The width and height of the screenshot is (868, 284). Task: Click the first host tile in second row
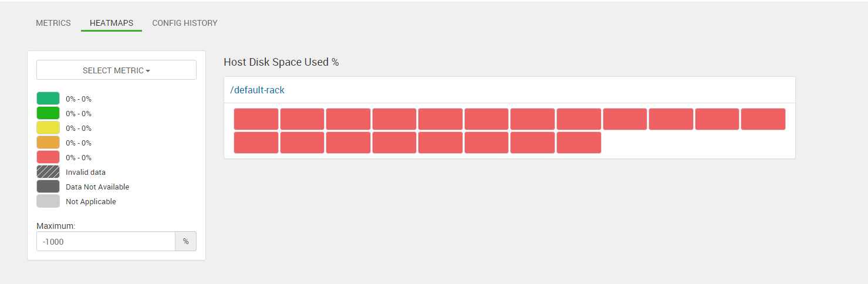(x=256, y=143)
